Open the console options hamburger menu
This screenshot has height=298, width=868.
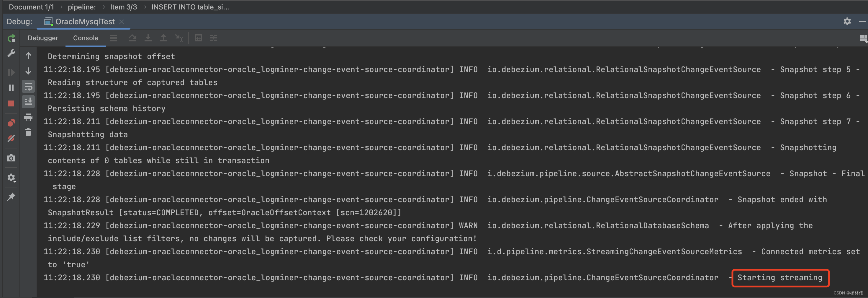point(113,38)
